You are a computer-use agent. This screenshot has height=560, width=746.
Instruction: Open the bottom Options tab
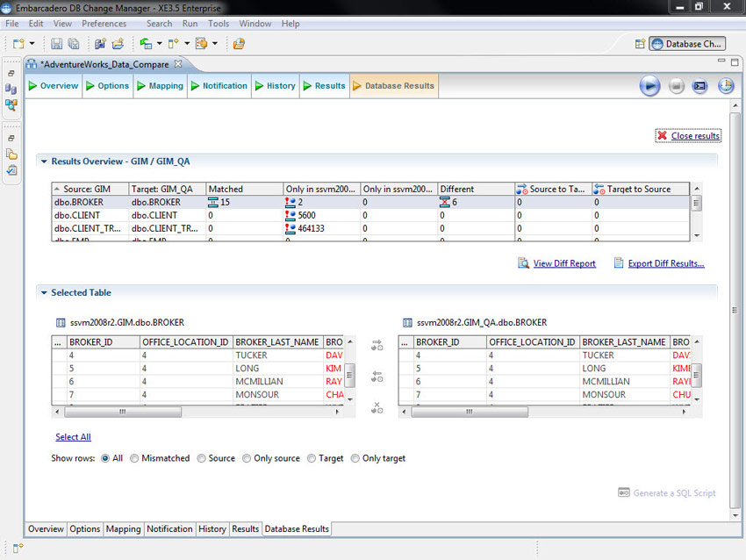point(84,529)
